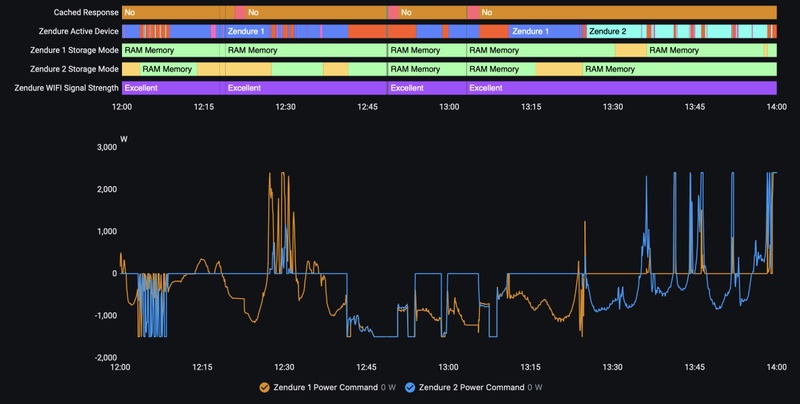Select the last No segment in Cached Response row
The width and height of the screenshot is (800, 404).
(628, 12)
